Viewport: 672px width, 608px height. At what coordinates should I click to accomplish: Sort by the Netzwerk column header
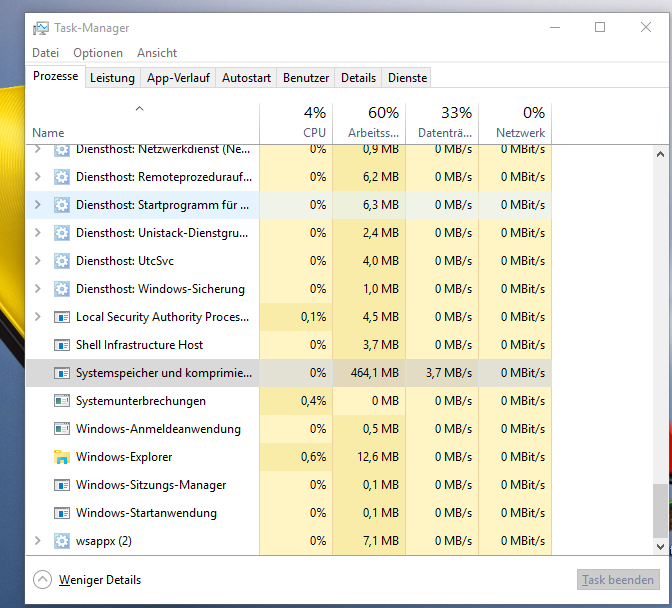515,123
